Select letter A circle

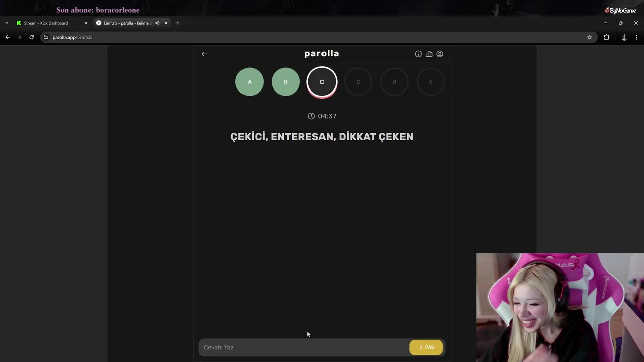[250, 82]
